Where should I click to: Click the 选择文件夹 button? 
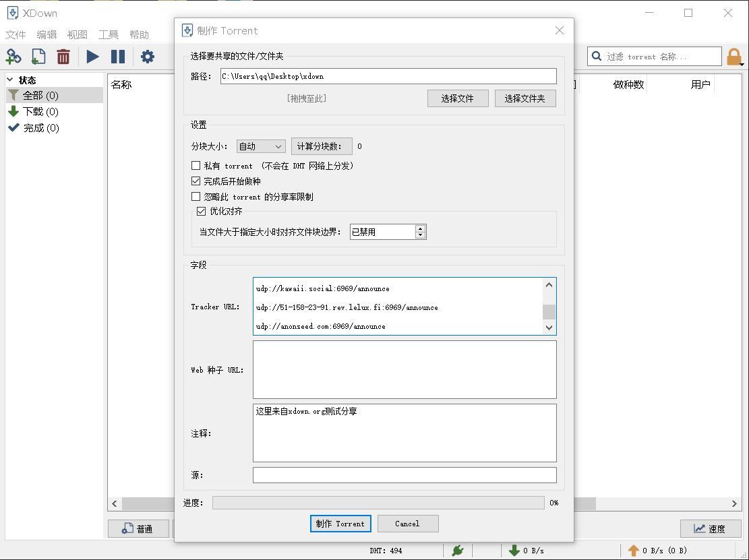[x=525, y=98]
